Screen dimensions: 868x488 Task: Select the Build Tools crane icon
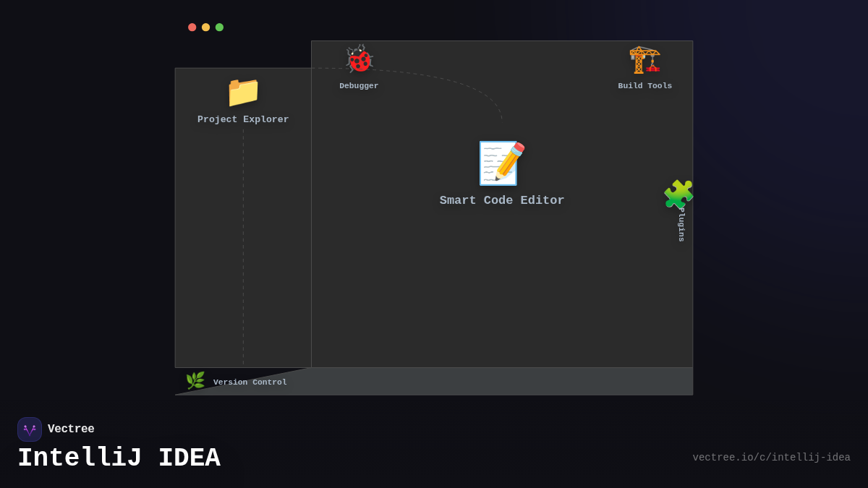pos(644,59)
